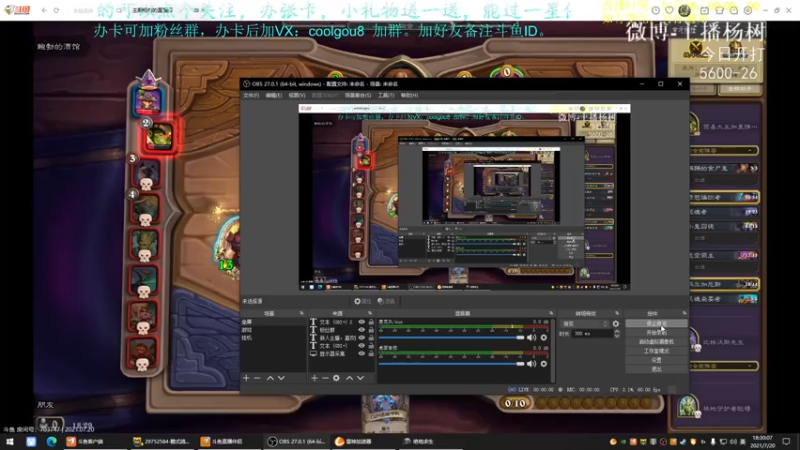Add a new source with plus icon
The width and height of the screenshot is (800, 450).
click(x=314, y=378)
